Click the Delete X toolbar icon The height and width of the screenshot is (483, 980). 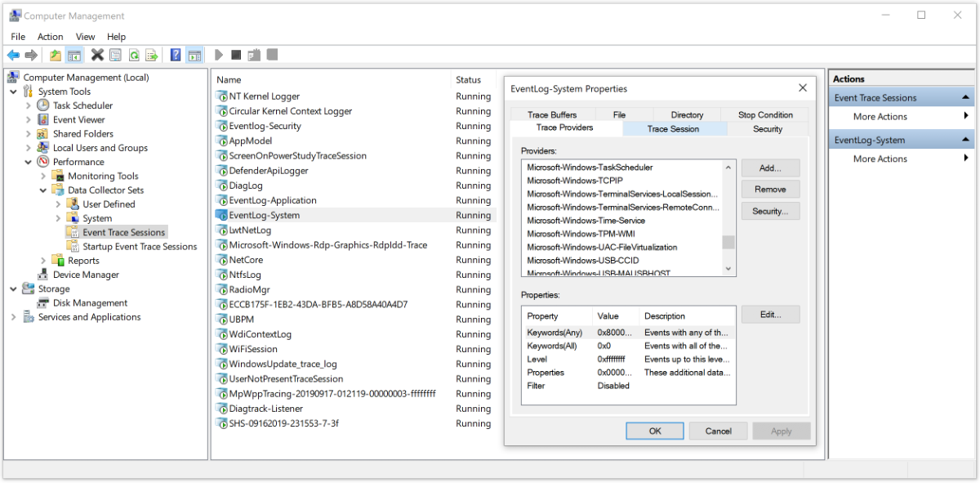[97, 55]
